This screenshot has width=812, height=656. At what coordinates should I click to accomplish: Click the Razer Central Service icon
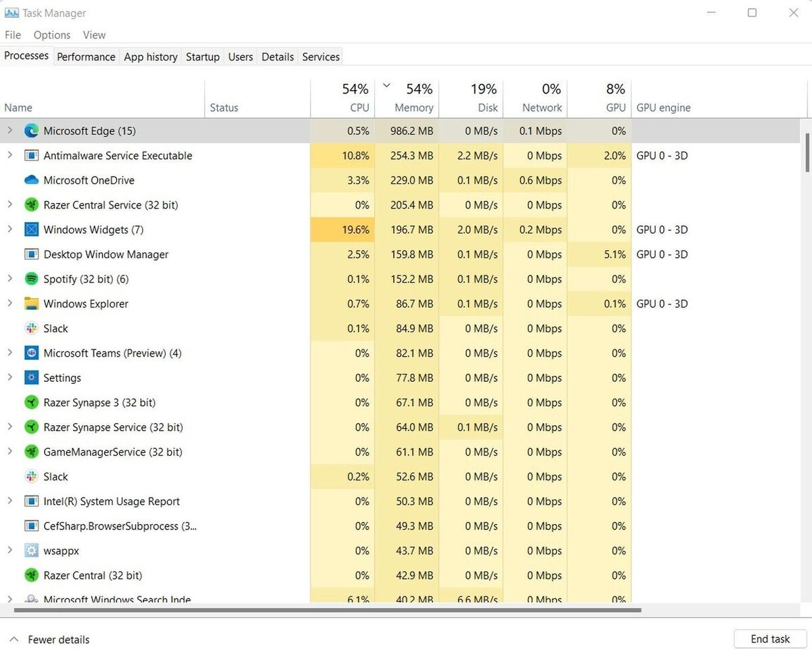pyautogui.click(x=31, y=205)
